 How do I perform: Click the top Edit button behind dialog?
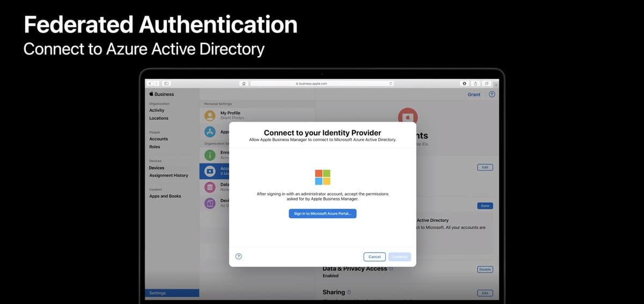point(485,167)
